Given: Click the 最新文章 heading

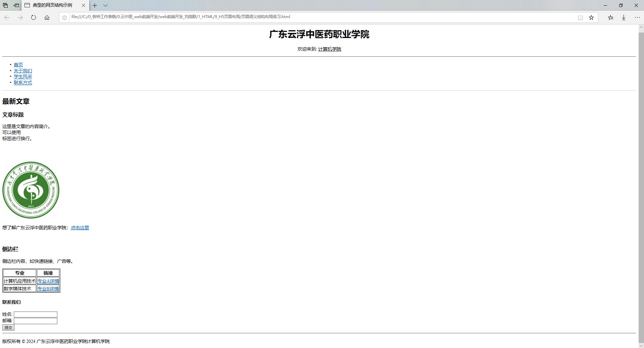Looking at the screenshot, I should (x=16, y=101).
